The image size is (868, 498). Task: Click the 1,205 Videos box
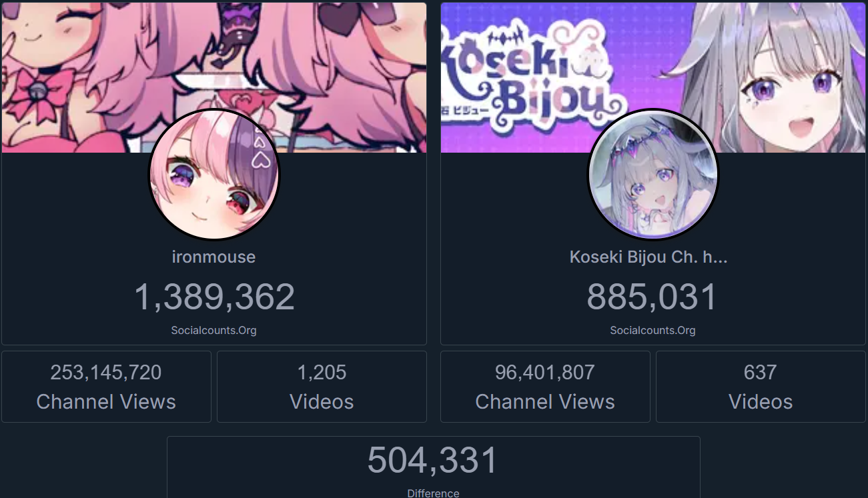[322, 387]
